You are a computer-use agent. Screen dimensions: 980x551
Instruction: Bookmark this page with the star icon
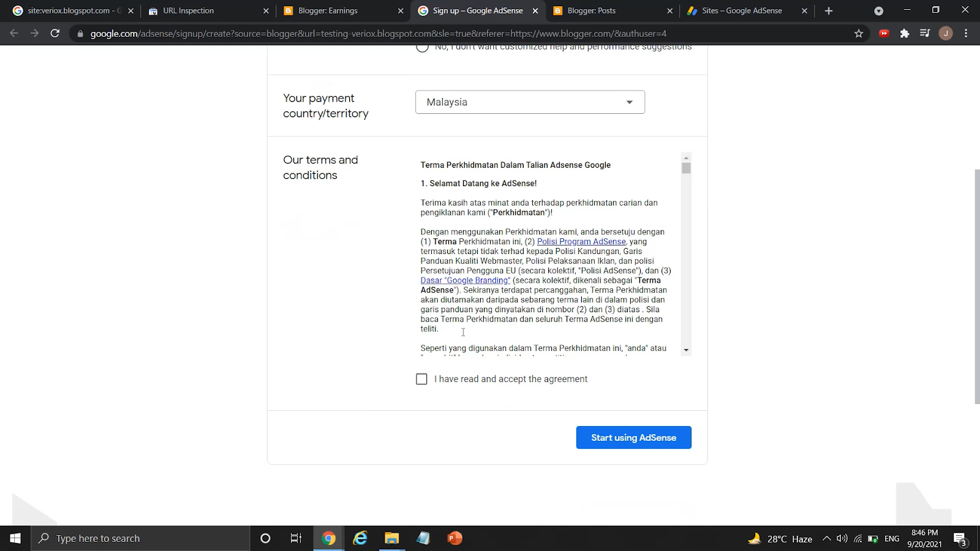[859, 34]
